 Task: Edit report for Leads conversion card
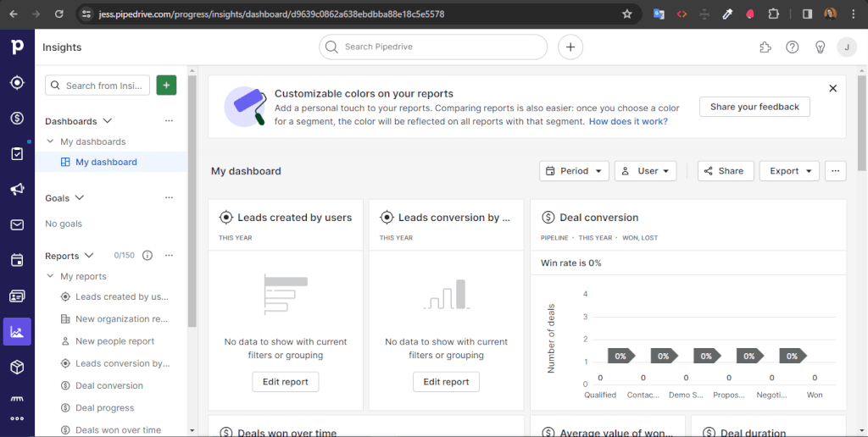click(446, 382)
